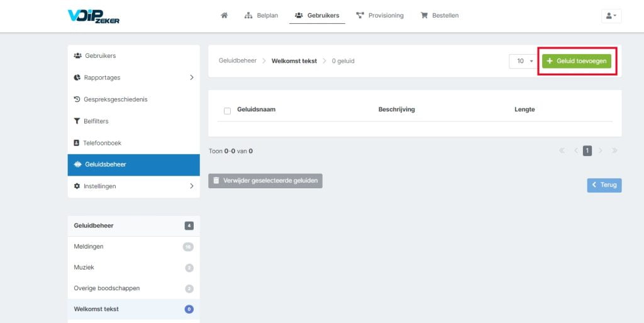This screenshot has width=644, height=323.
Task: Select page 1 in pagination
Action: (587, 151)
